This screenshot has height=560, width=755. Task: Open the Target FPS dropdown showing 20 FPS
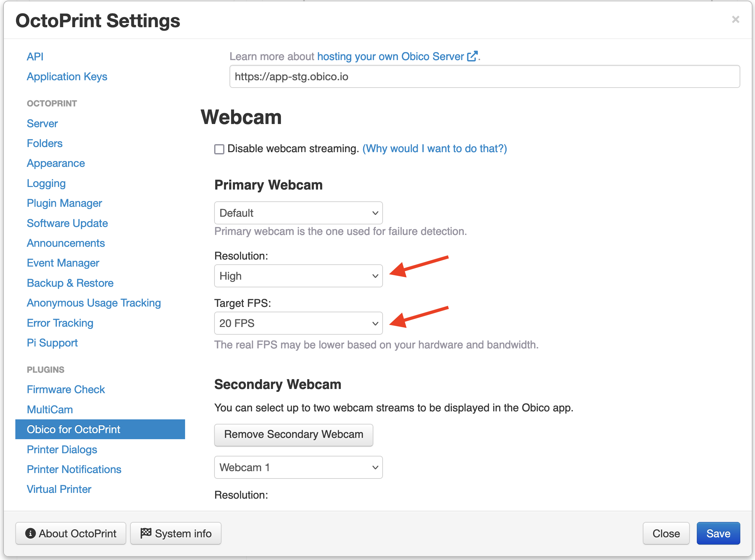[x=298, y=323]
